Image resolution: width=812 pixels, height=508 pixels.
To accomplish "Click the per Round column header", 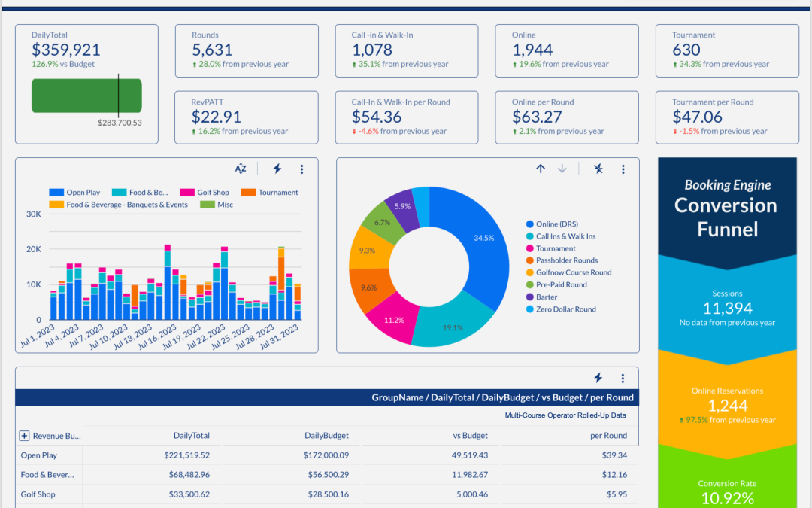I will click(x=609, y=436).
